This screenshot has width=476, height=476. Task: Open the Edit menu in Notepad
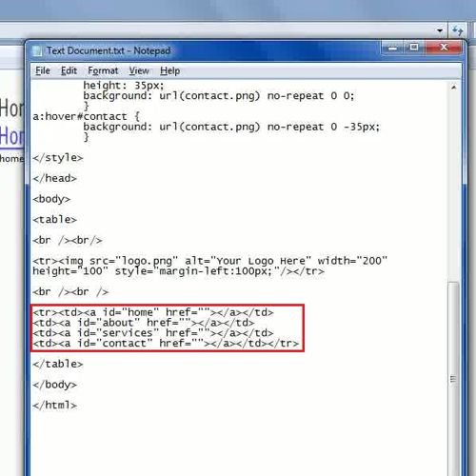tap(69, 70)
